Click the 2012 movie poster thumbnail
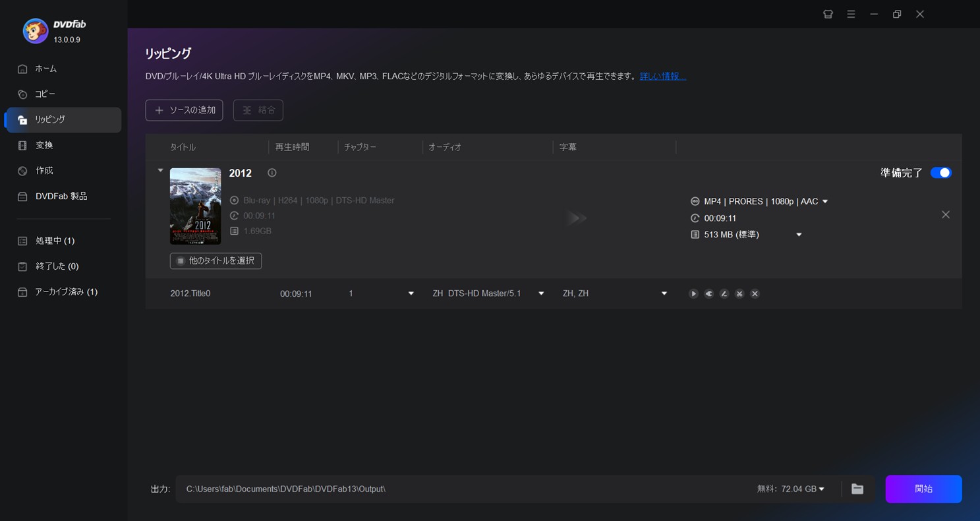The image size is (980, 521). (x=195, y=206)
